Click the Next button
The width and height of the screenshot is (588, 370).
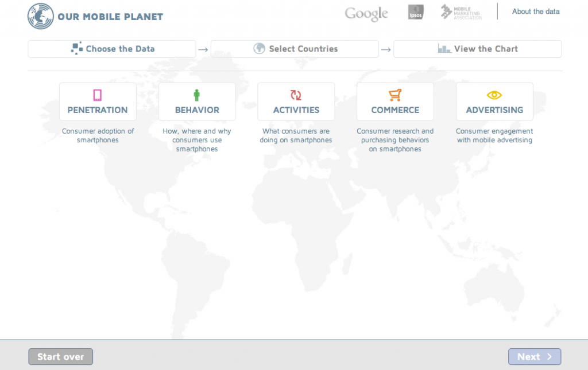coord(535,356)
